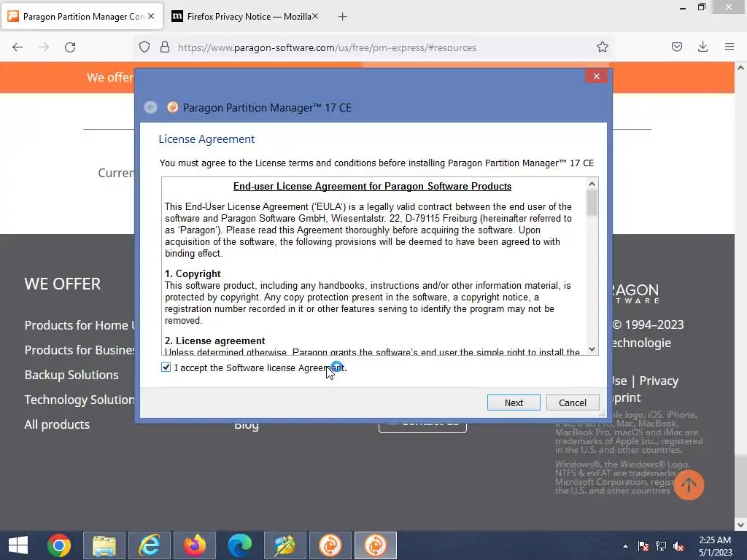Open Products for Home footer link
Image resolution: width=747 pixels, height=560 pixels.
pos(80,325)
